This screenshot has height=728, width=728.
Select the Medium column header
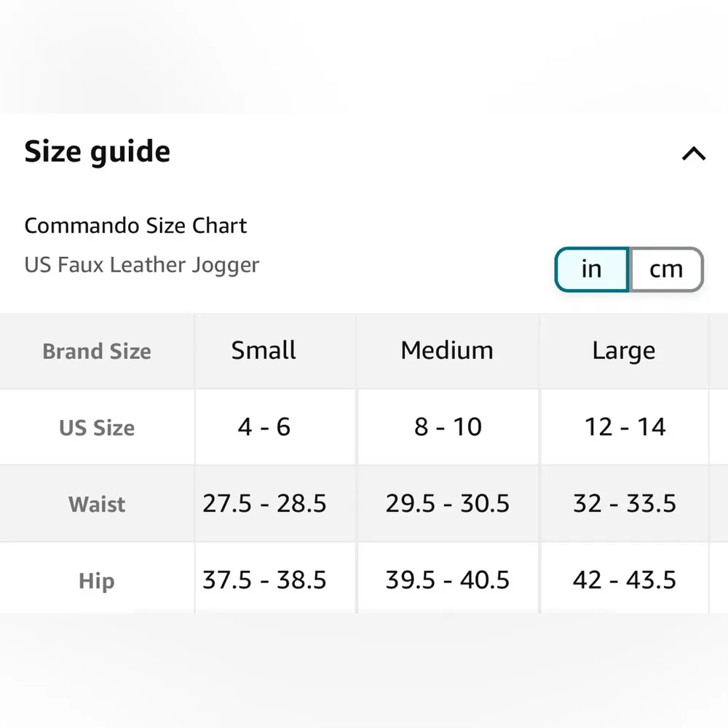[447, 351]
